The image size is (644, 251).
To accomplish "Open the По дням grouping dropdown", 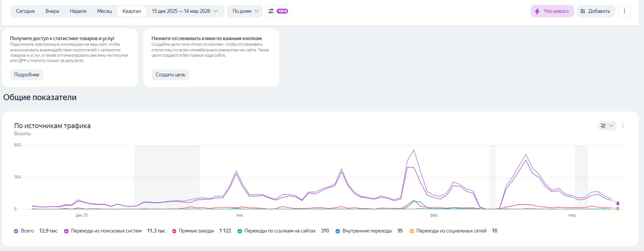I will (x=245, y=11).
